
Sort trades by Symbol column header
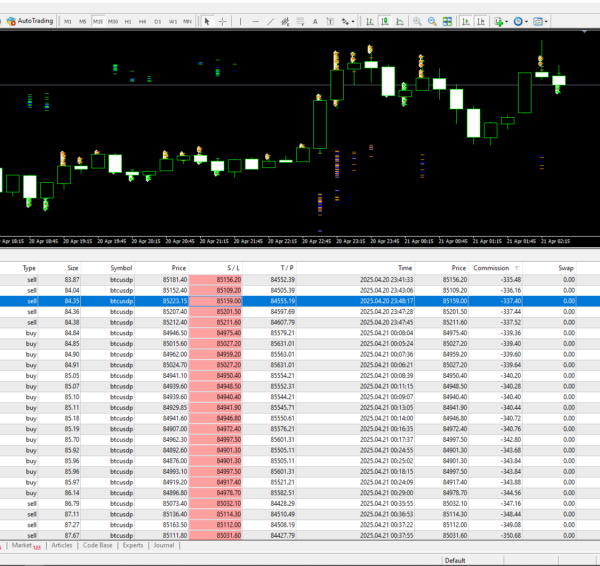tap(121, 268)
